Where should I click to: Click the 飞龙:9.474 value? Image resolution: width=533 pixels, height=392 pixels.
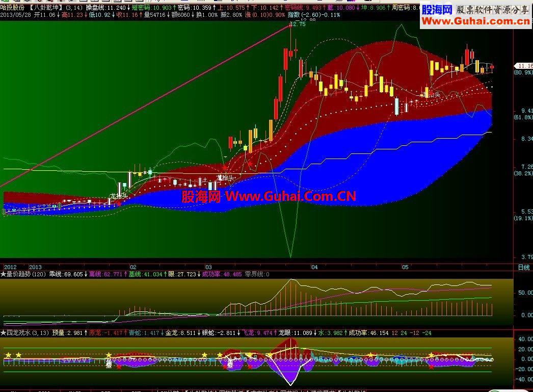(x=257, y=333)
